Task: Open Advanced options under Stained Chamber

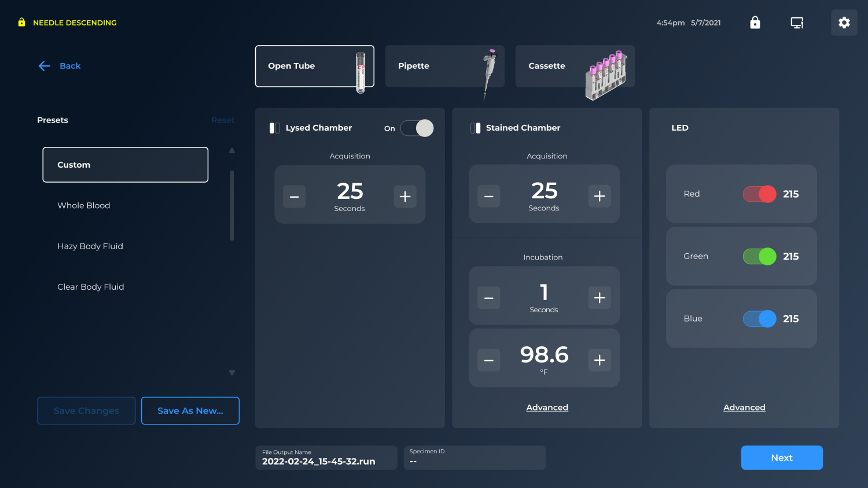Action: pos(547,408)
